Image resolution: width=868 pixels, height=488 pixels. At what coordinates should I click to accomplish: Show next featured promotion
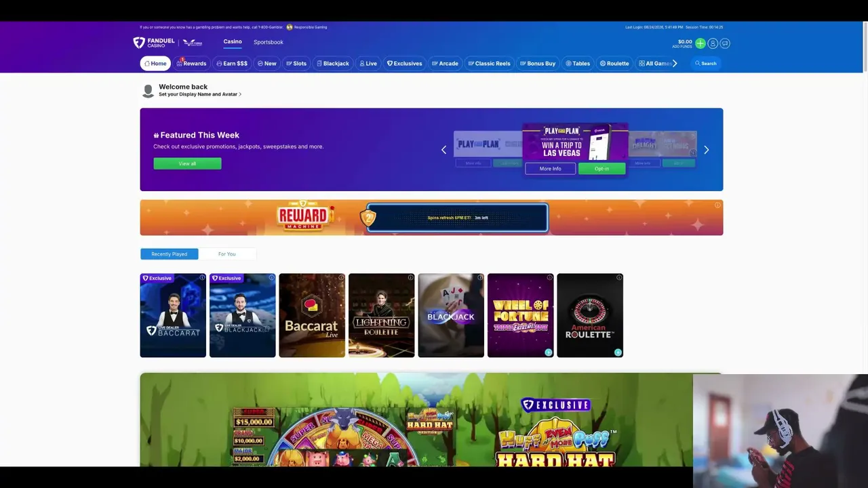click(x=706, y=150)
